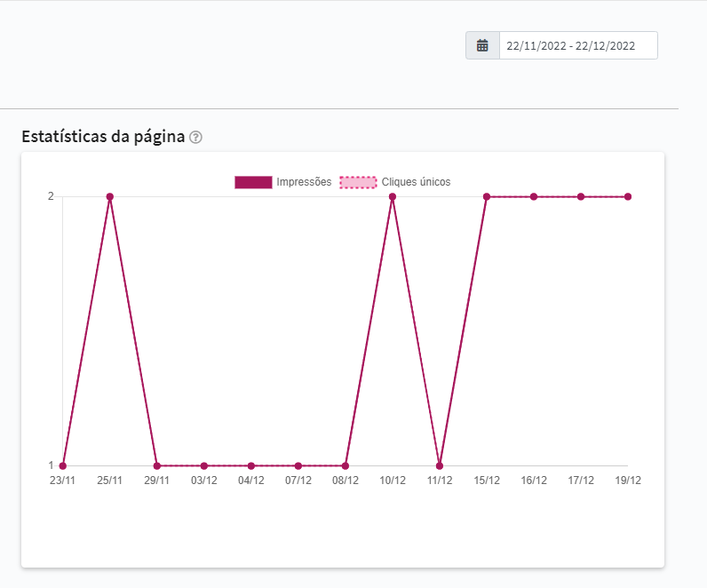The width and height of the screenshot is (707, 588).
Task: Select the data point for 15/12
Action: [x=487, y=196]
